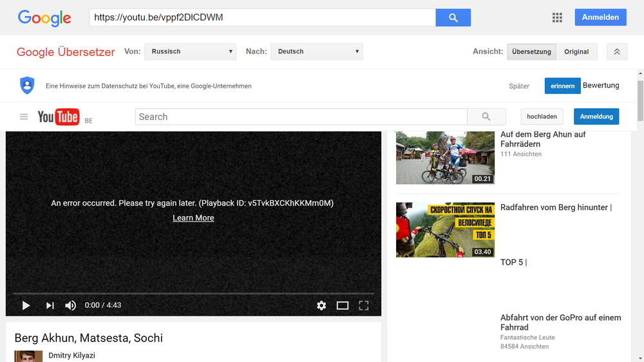Open the Russisch source language dropdown
The height and width of the screenshot is (362, 644).
coord(190,52)
